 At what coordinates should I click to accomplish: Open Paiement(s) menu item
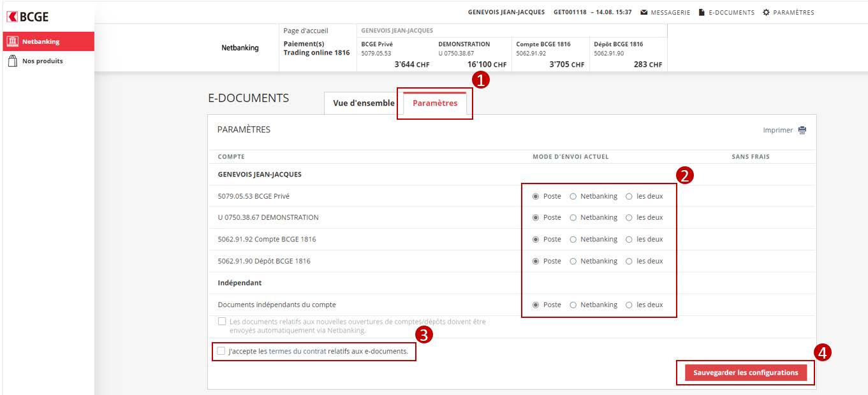[304, 44]
